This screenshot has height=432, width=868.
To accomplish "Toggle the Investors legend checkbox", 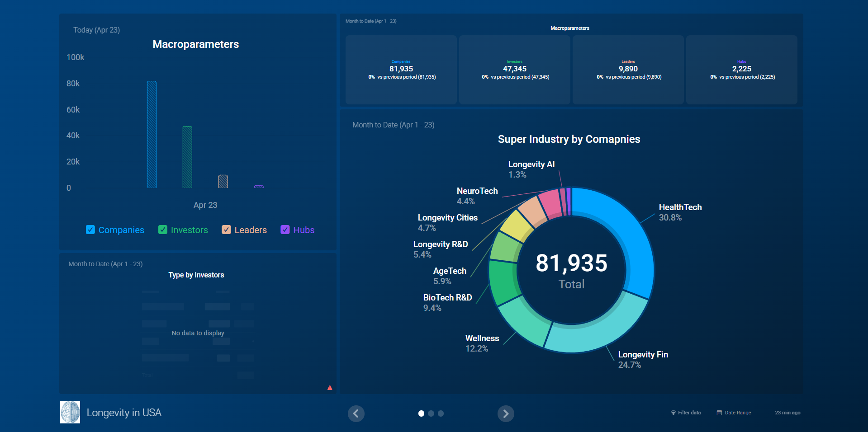I will coord(163,230).
